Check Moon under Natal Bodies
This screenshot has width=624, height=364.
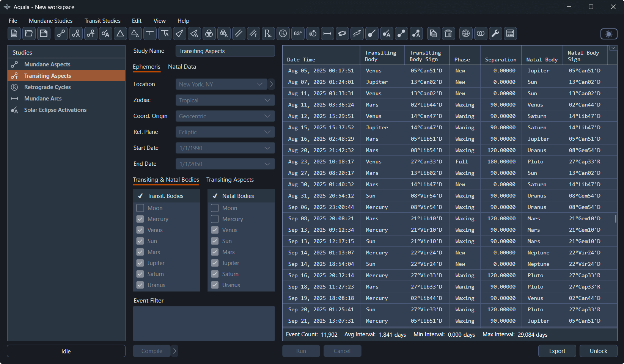215,208
